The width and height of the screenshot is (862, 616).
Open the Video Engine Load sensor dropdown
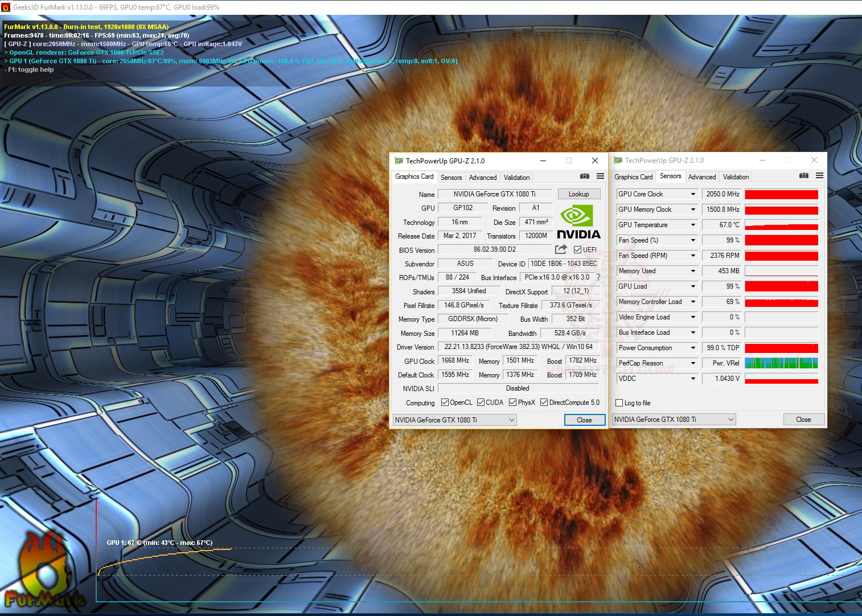[693, 317]
